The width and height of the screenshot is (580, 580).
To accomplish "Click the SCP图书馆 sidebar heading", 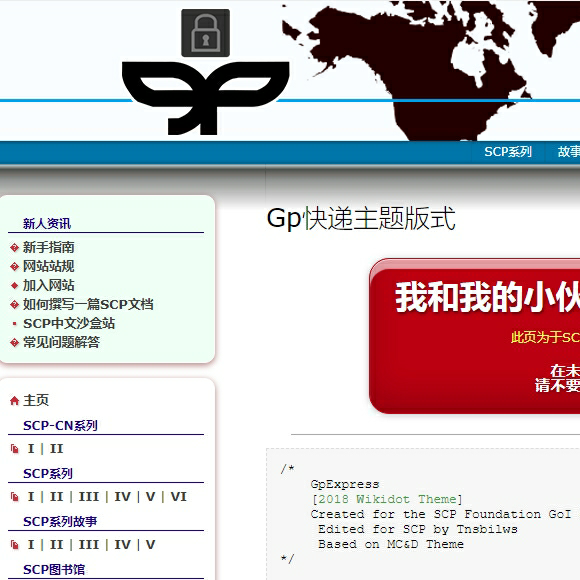I will point(54,570).
